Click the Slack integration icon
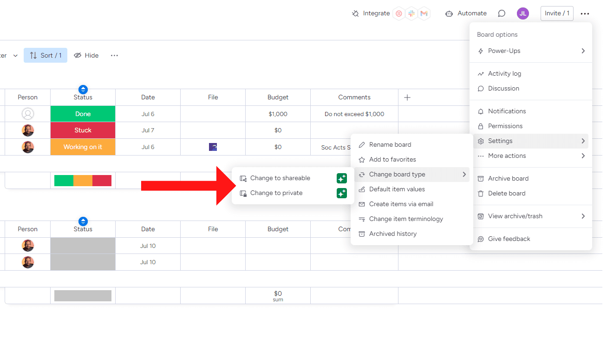Screen dimensions: 607x364 (411, 13)
